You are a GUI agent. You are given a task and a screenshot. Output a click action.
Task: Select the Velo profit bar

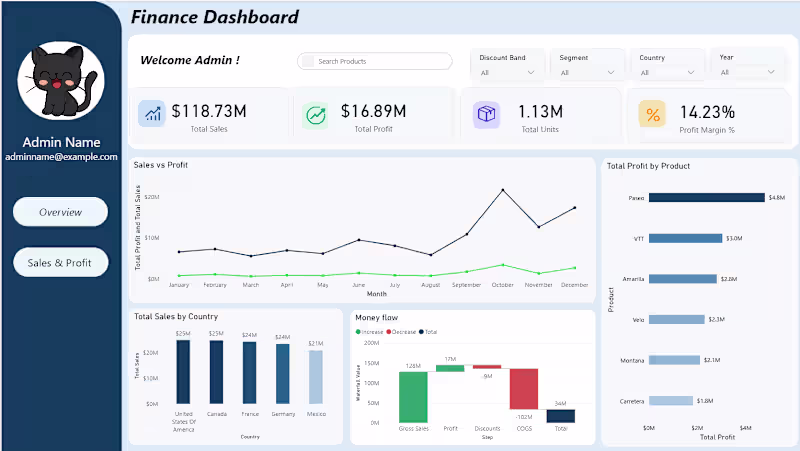click(x=677, y=319)
